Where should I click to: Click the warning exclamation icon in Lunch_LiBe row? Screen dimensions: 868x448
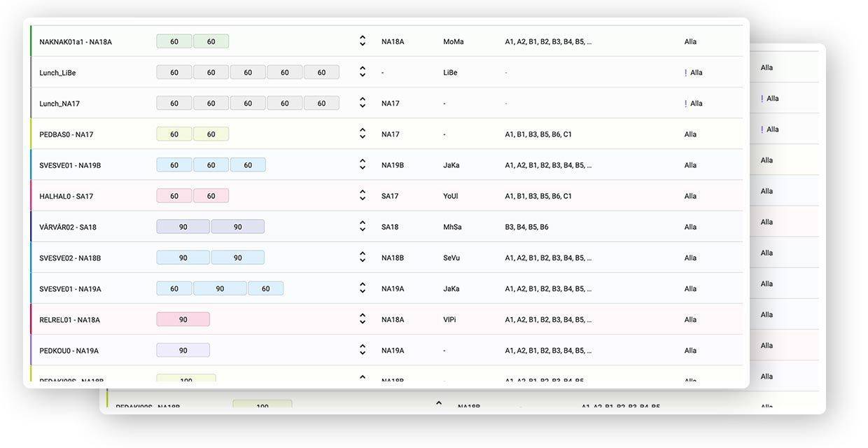point(685,73)
